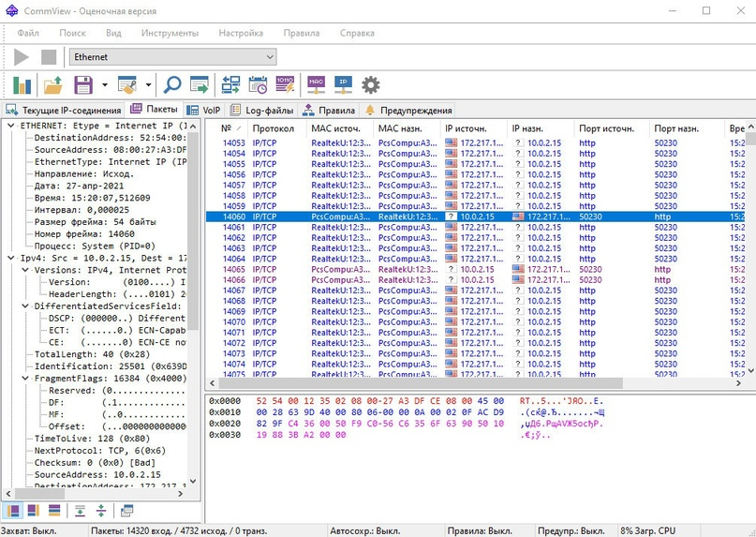The image size is (756, 537).
Task: Open the statistics bar chart icon
Action: pos(21,85)
